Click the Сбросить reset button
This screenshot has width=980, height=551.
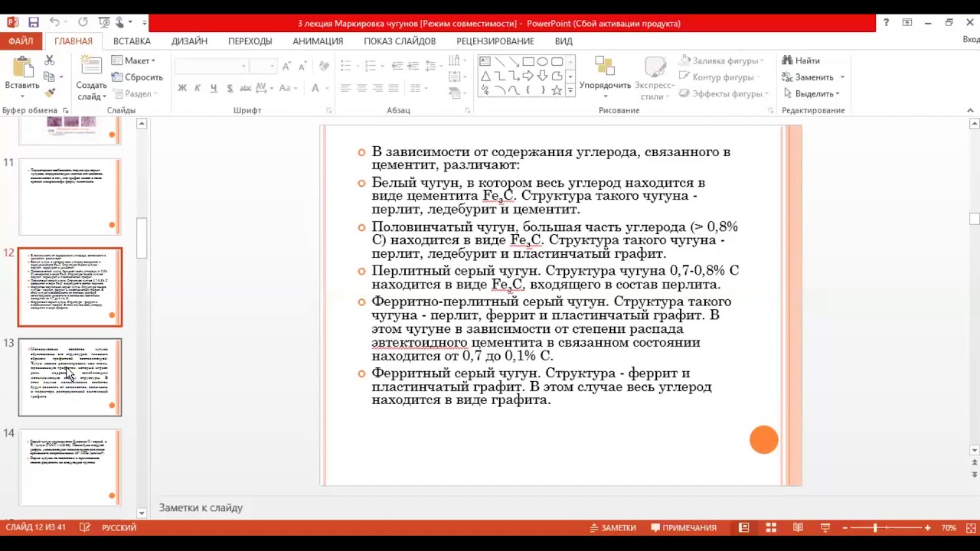tap(137, 77)
